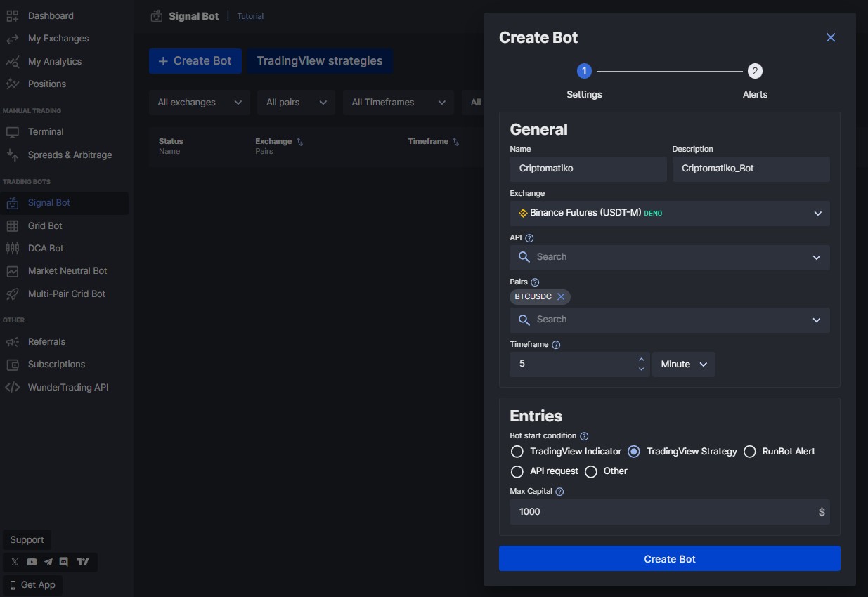Edit the Description field Criptomatiko_Bot

(x=751, y=169)
